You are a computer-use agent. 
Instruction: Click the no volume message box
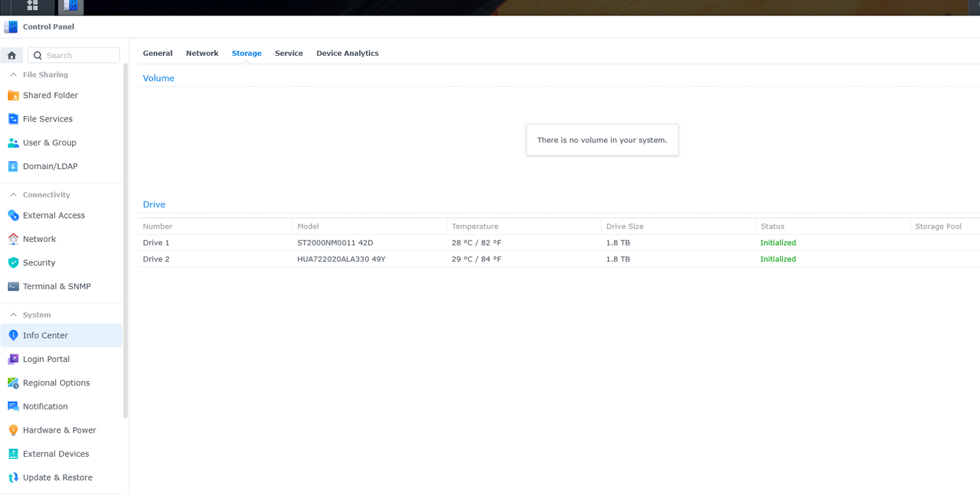coord(602,140)
